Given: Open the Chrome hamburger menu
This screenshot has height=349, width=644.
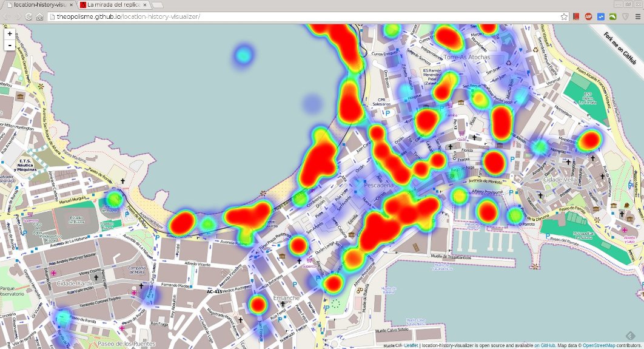Looking at the screenshot, I should [x=638, y=16].
